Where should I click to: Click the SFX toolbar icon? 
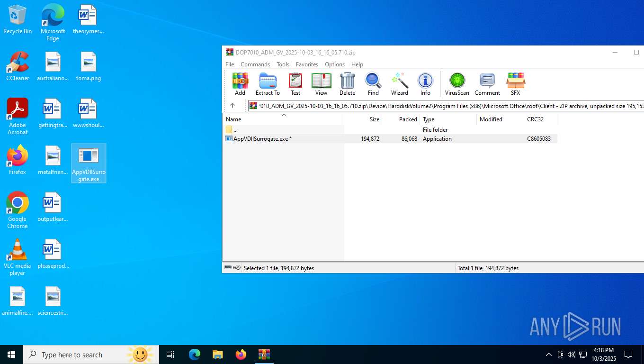coord(515,84)
